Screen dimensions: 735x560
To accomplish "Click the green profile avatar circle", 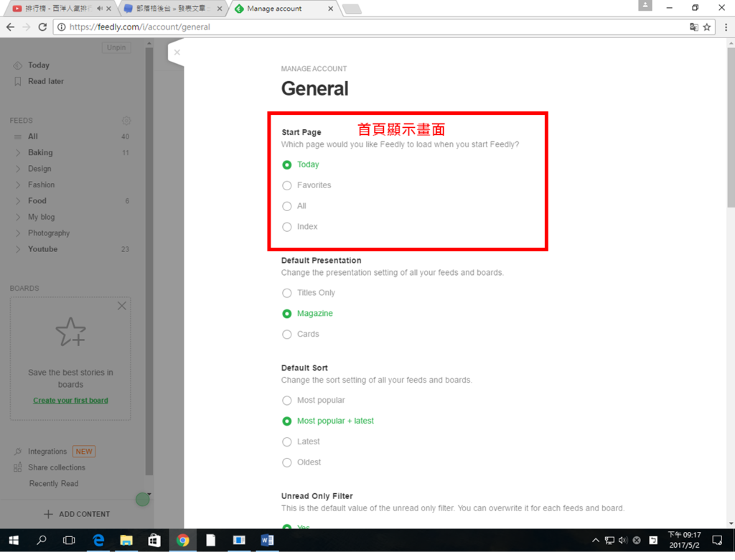I will tap(143, 500).
